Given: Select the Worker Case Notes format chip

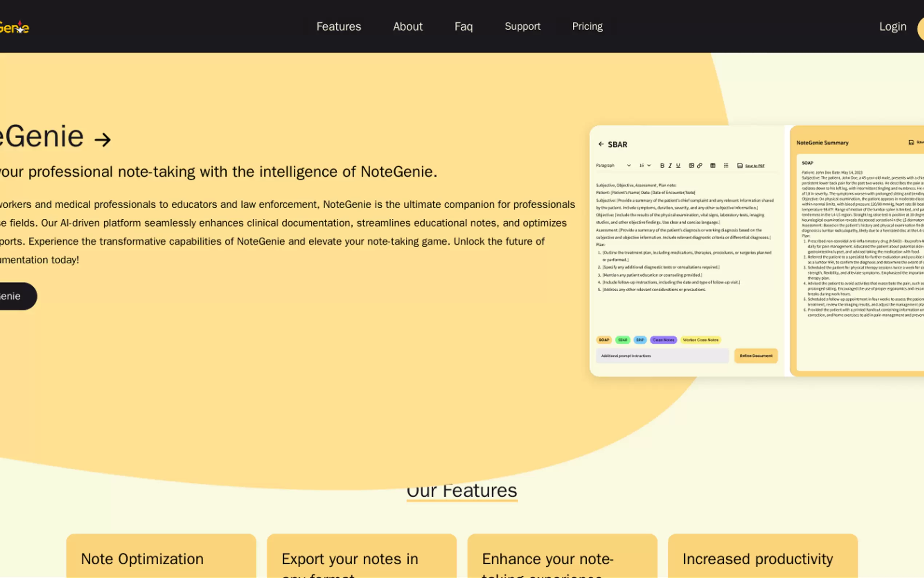Looking at the screenshot, I should click(701, 340).
